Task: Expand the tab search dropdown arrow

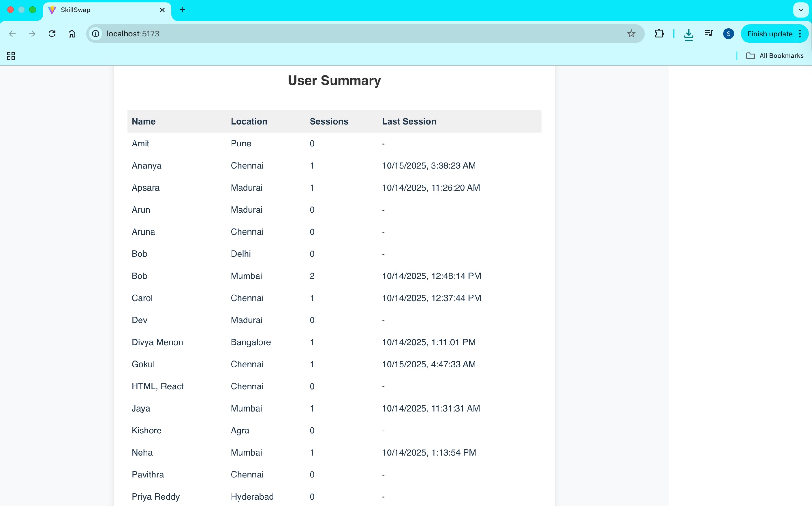Action: point(801,10)
